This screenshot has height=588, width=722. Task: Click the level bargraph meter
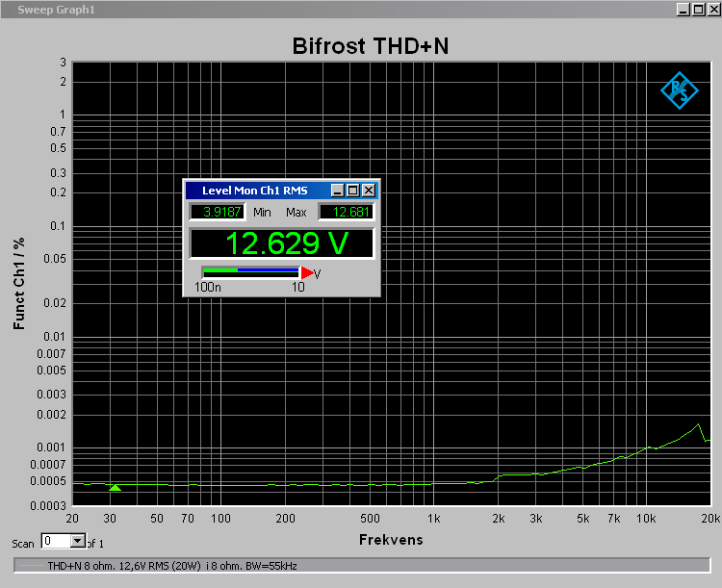pos(251,272)
